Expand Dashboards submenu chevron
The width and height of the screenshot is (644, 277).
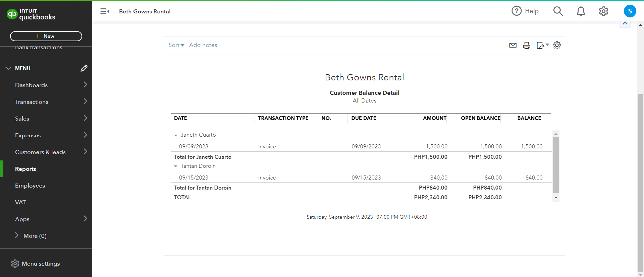pos(86,85)
